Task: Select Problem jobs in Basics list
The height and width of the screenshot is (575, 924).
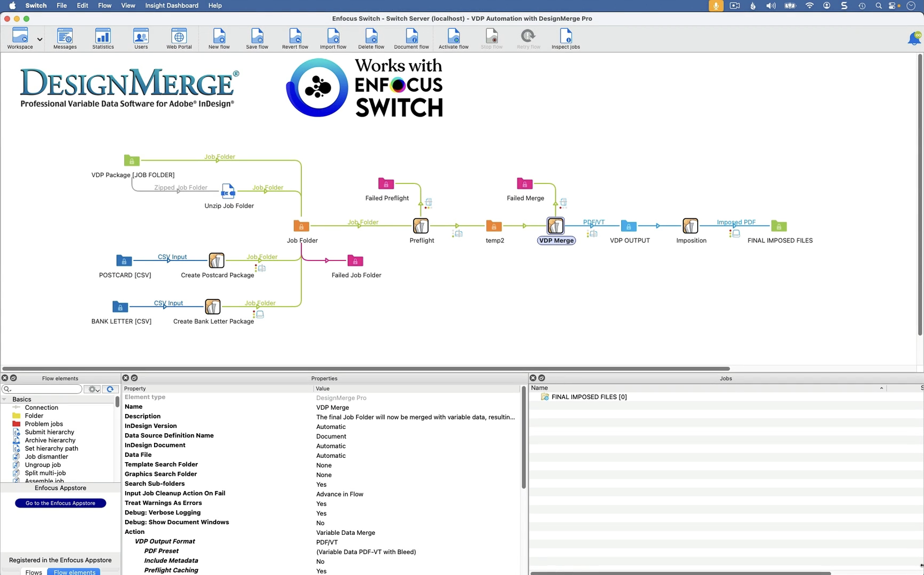Action: point(44,424)
